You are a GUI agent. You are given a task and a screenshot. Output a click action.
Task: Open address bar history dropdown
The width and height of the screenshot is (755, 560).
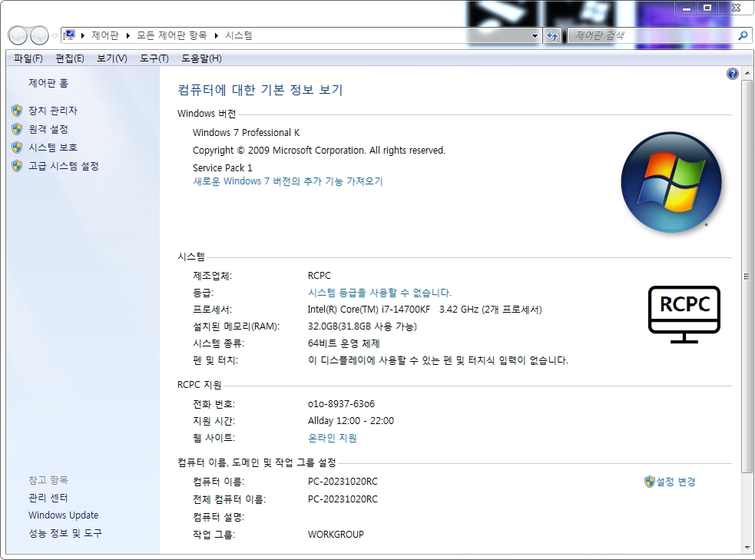coord(534,35)
